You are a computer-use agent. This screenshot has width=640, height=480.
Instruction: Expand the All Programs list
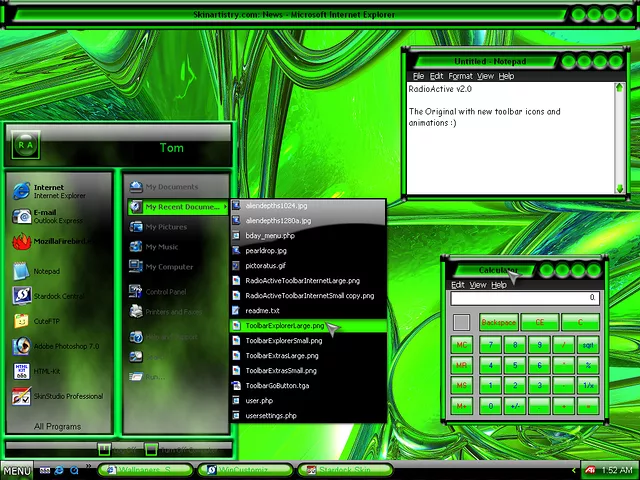pyautogui.click(x=58, y=426)
